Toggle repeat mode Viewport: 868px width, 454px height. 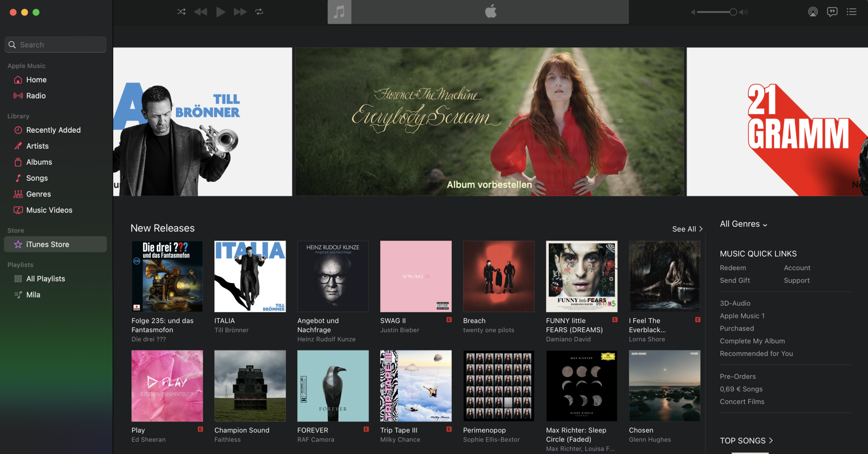259,12
